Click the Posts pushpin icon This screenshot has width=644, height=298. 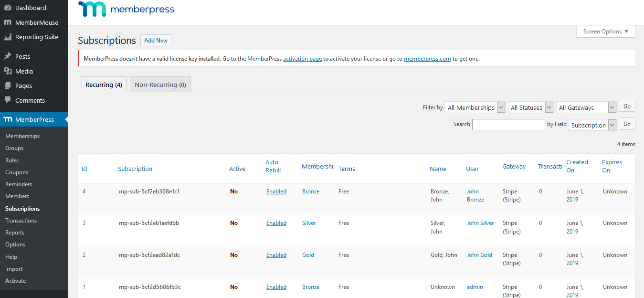8,56
